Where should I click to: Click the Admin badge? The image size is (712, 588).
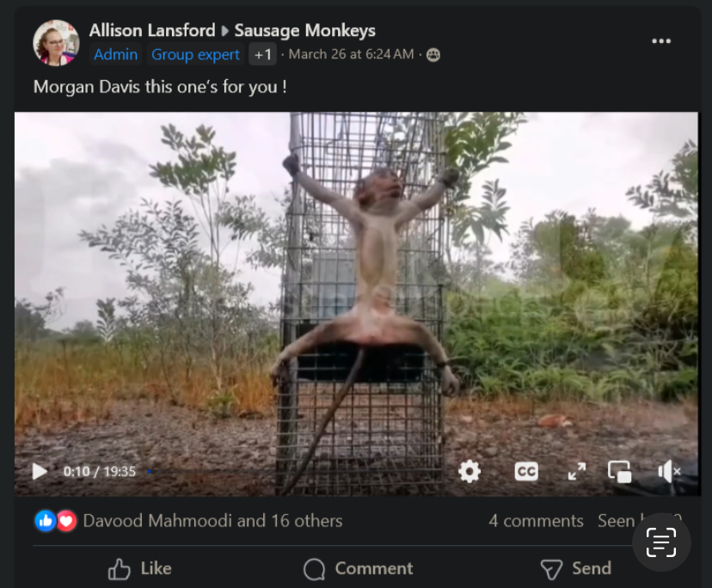(x=115, y=54)
